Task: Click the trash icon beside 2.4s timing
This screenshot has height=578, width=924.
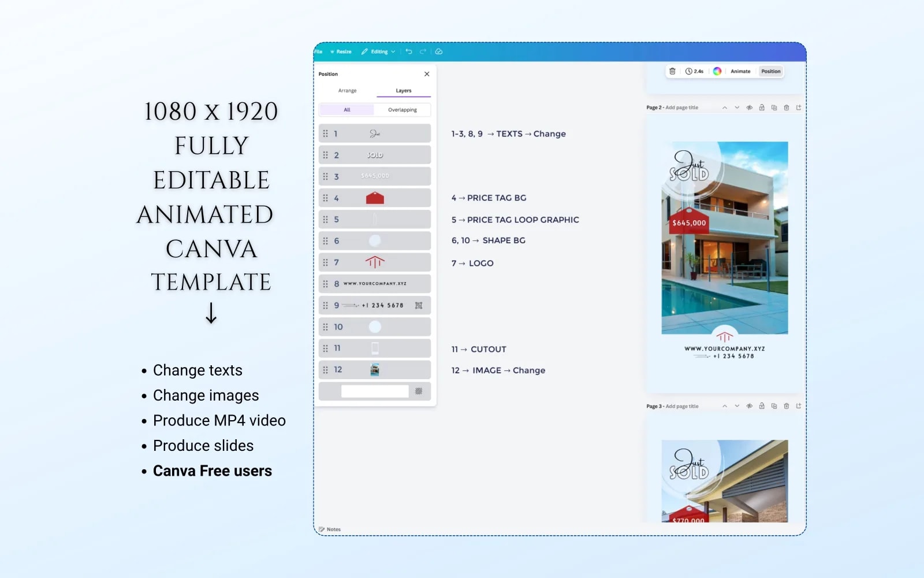Action: tap(672, 71)
